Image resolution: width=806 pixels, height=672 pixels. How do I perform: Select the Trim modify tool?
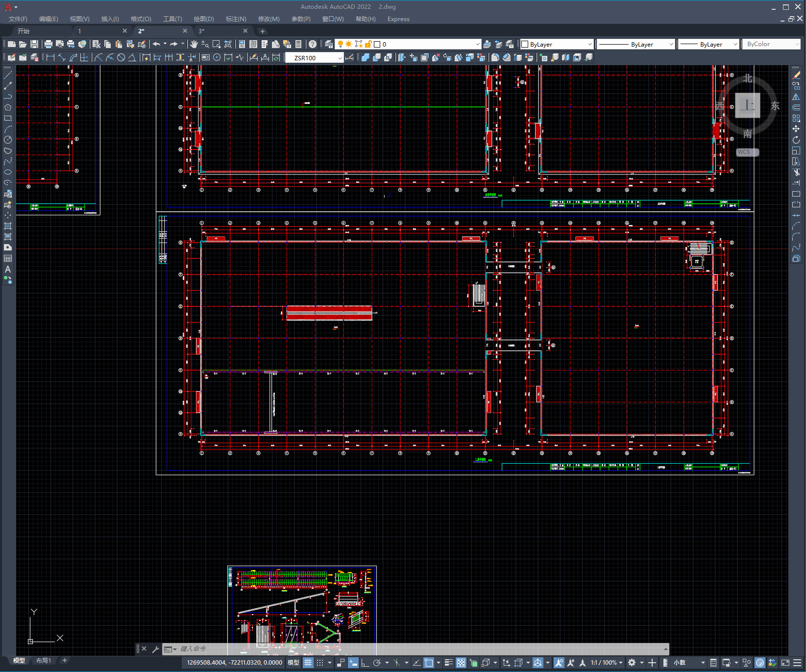pos(796,172)
